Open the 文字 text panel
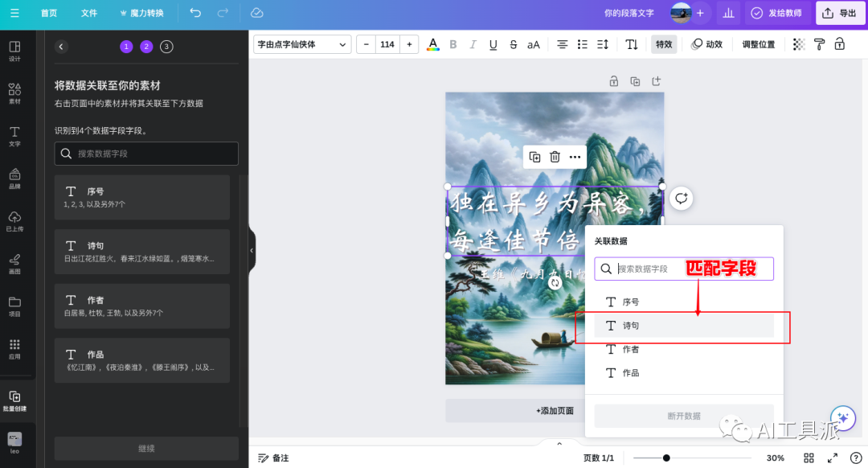This screenshot has height=468, width=868. click(15, 136)
